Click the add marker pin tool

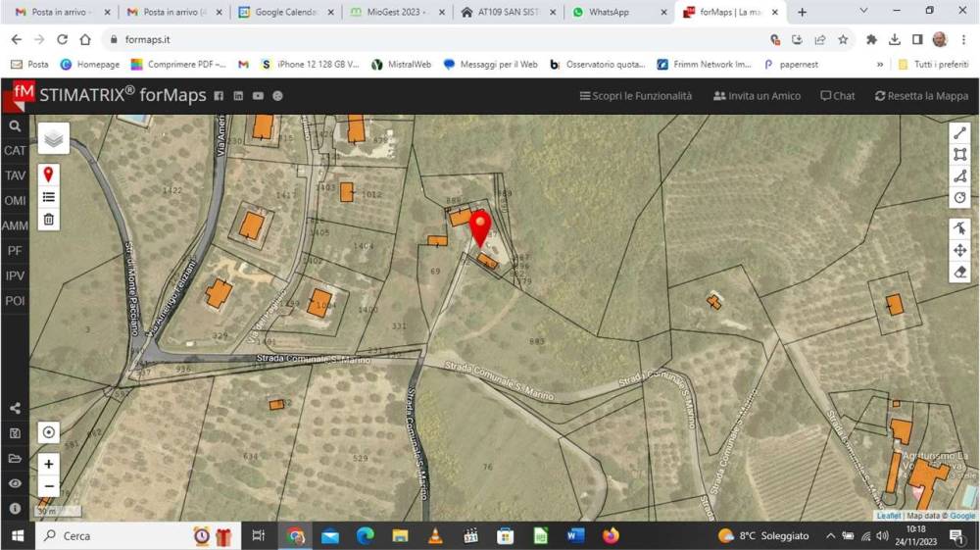(48, 175)
